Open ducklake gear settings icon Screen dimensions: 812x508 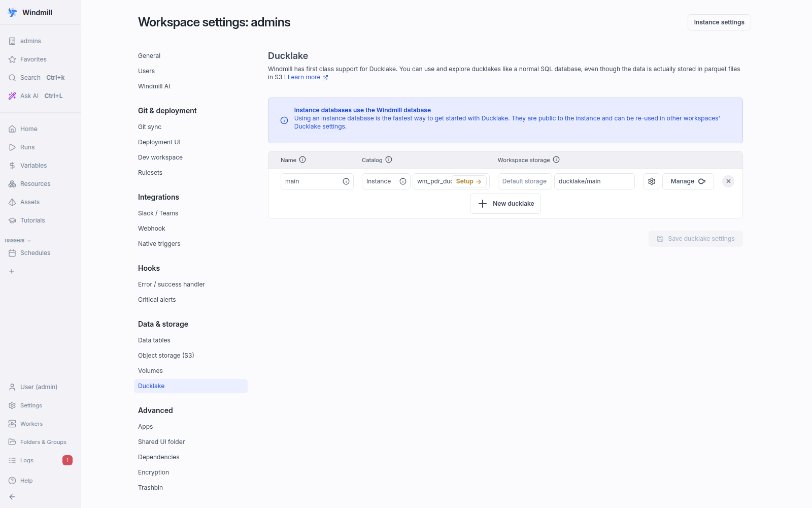point(652,181)
